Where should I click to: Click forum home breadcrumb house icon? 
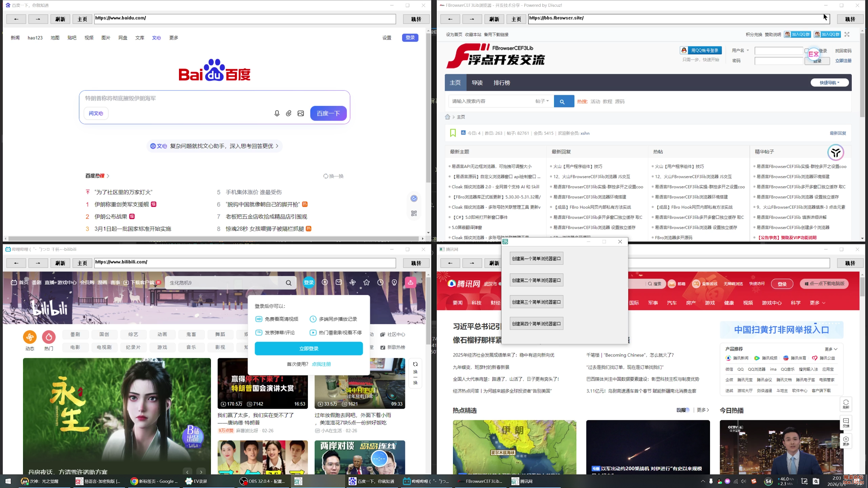coord(448,117)
